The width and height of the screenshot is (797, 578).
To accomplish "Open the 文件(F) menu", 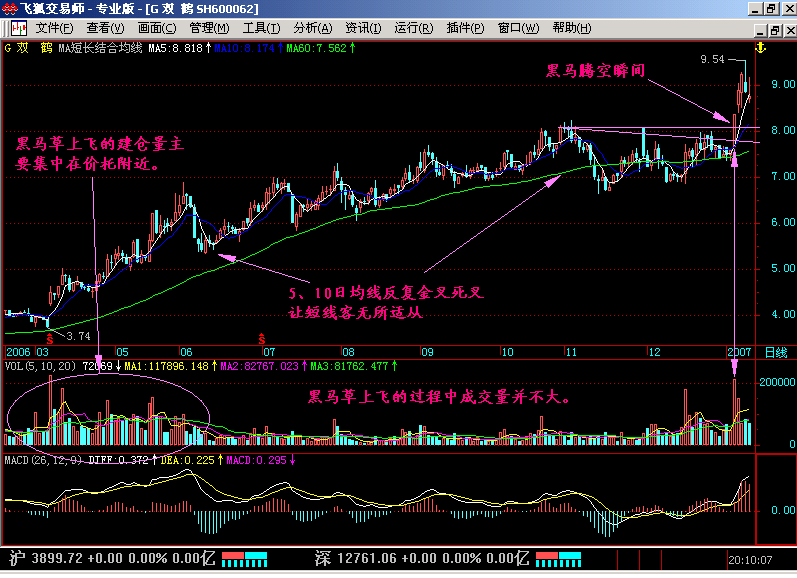I will point(54,27).
